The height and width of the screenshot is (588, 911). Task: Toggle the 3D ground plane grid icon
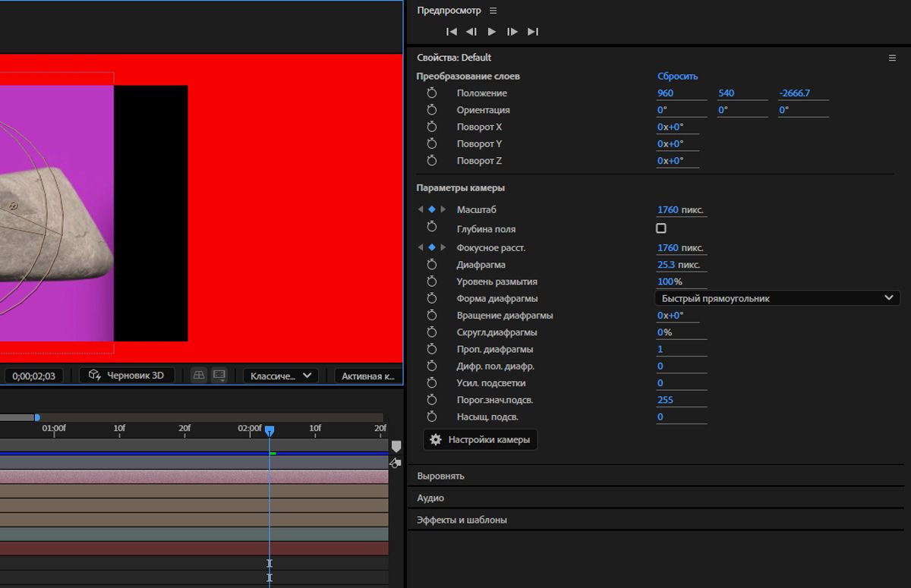click(x=199, y=376)
